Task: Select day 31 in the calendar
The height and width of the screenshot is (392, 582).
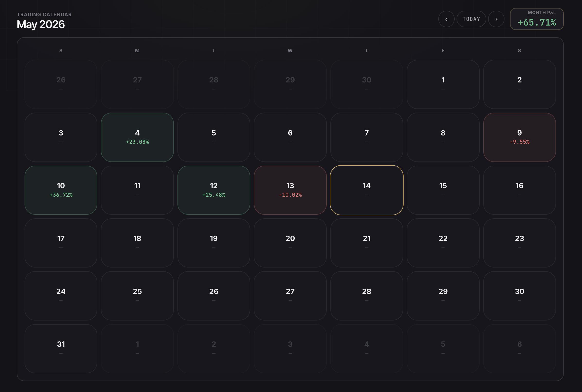Action: [x=61, y=349]
